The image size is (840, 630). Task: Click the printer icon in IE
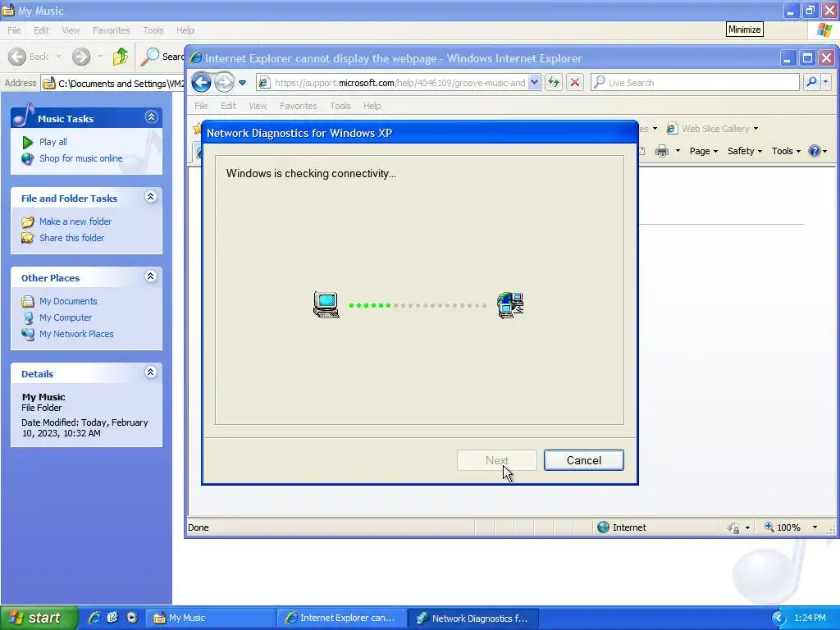[x=662, y=151]
